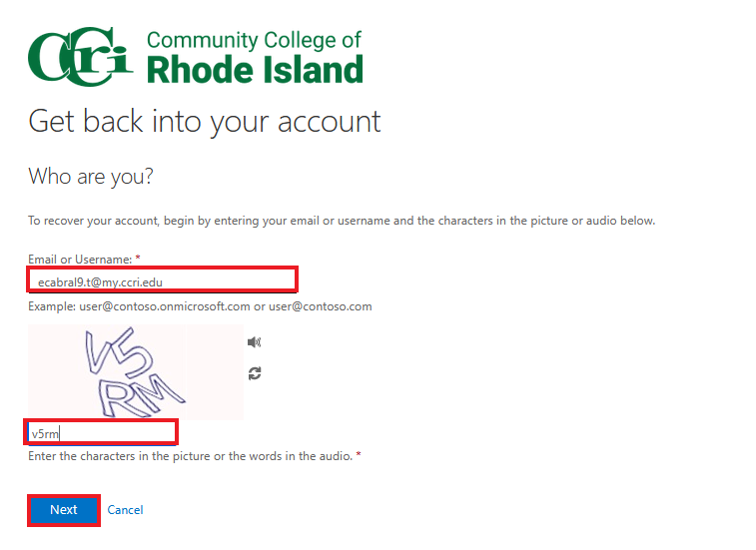Click red asterisk after captcha instruction text

point(359,456)
